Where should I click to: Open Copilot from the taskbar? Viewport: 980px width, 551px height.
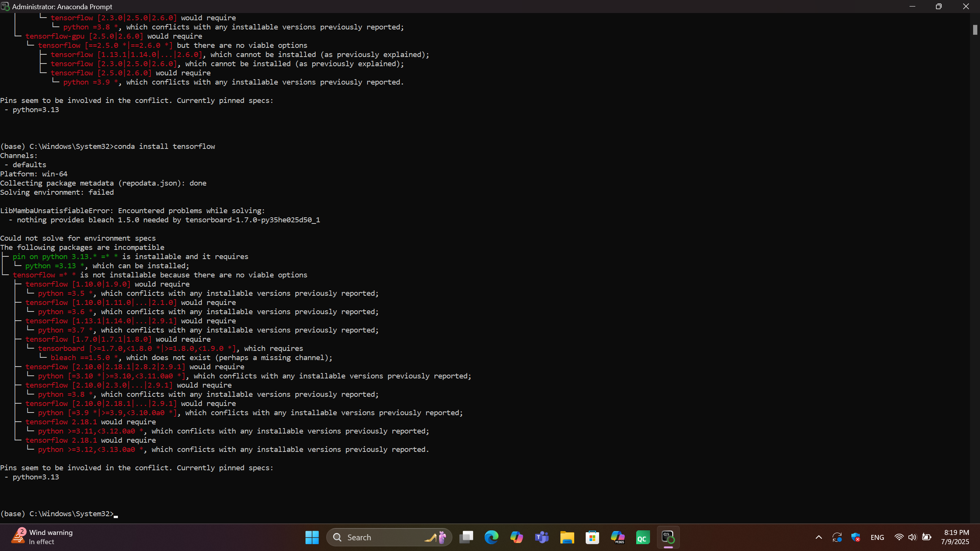pyautogui.click(x=516, y=537)
